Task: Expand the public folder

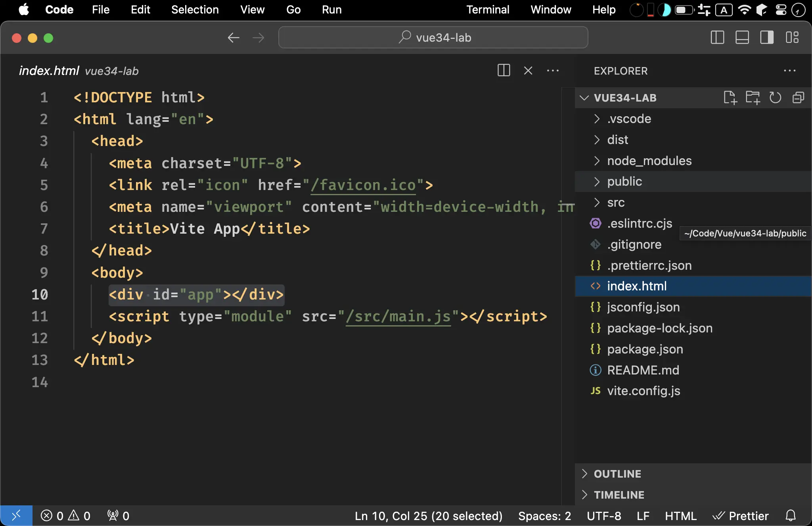Action: [x=693, y=181]
